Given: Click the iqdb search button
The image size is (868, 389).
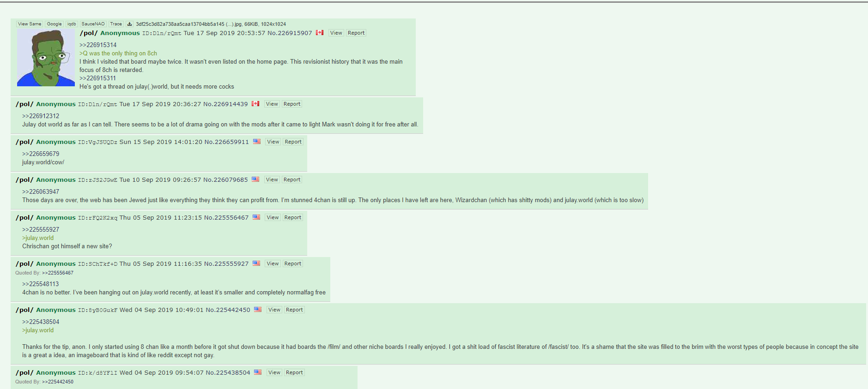Looking at the screenshot, I should pyautogui.click(x=72, y=24).
